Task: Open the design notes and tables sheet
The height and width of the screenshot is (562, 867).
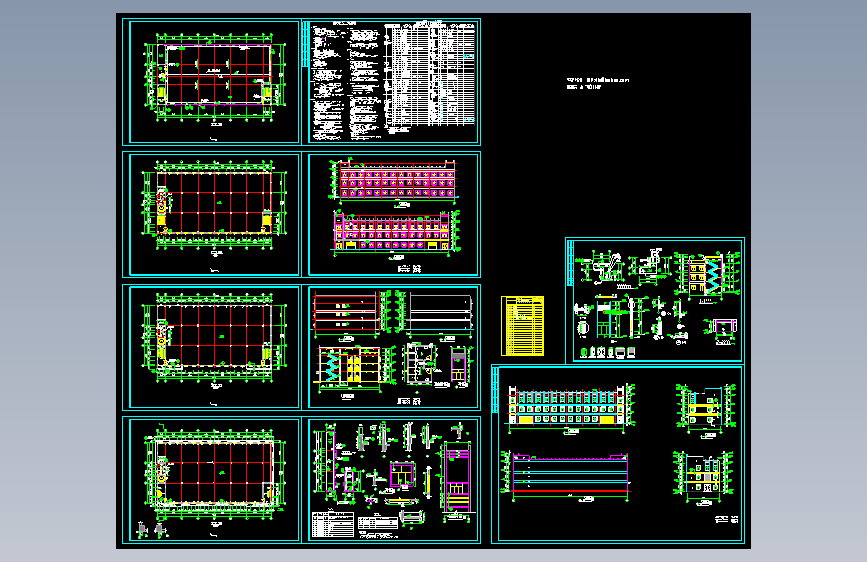Action: pos(391,82)
